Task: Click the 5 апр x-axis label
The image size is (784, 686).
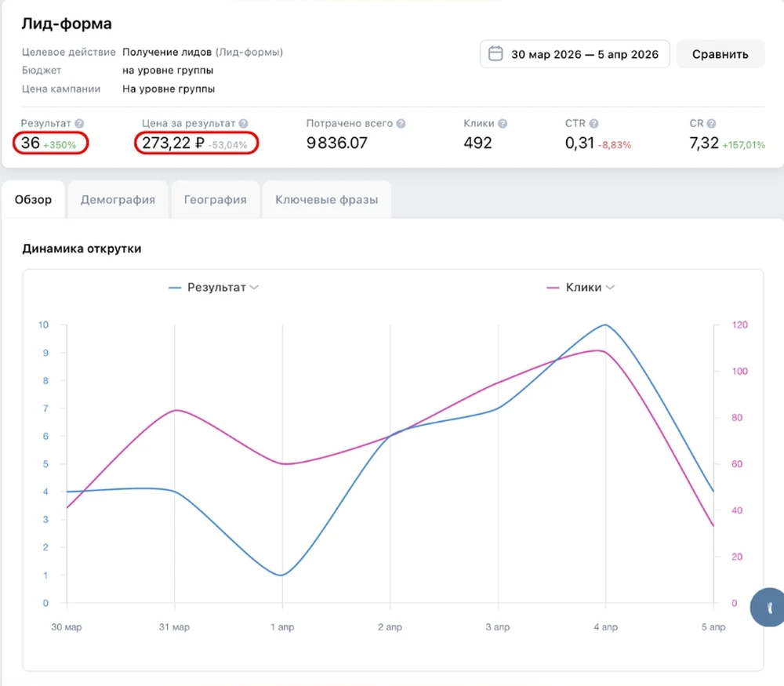Action: [713, 627]
